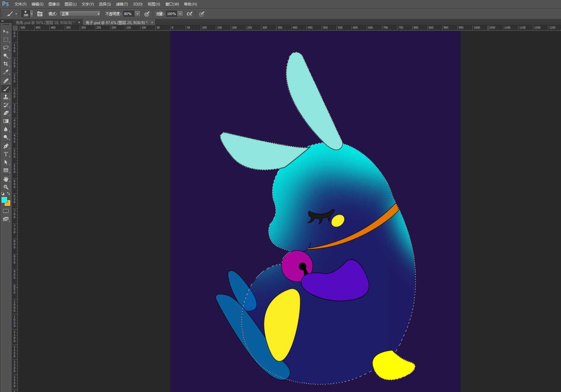Image resolution: width=561 pixels, height=392 pixels.
Task: Click the Photoshop Ps logo
Action: click(5, 4)
